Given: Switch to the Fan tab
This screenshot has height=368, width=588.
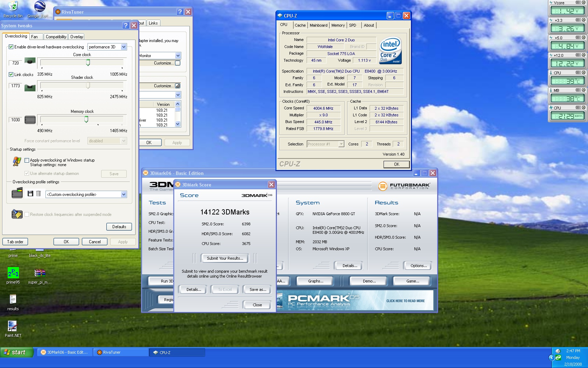Looking at the screenshot, I should click(x=34, y=37).
